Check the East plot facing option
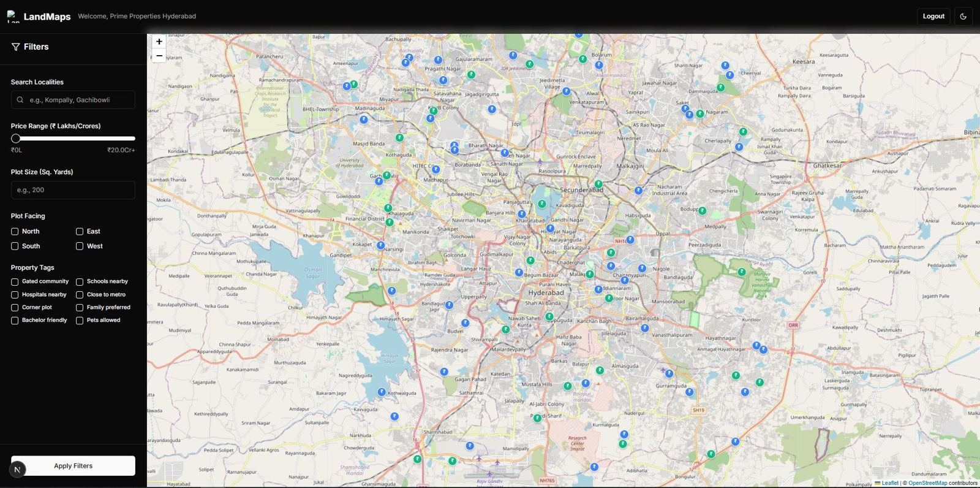Image resolution: width=980 pixels, height=488 pixels. [x=80, y=232]
